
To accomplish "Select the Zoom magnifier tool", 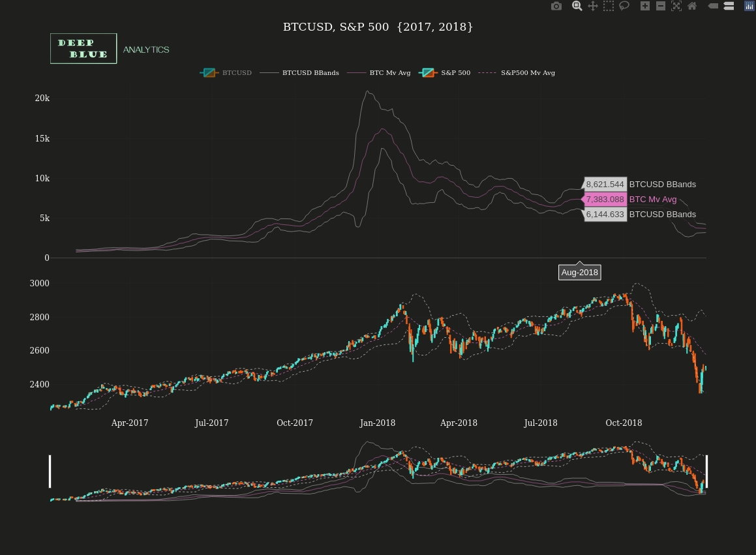I will (577, 6).
